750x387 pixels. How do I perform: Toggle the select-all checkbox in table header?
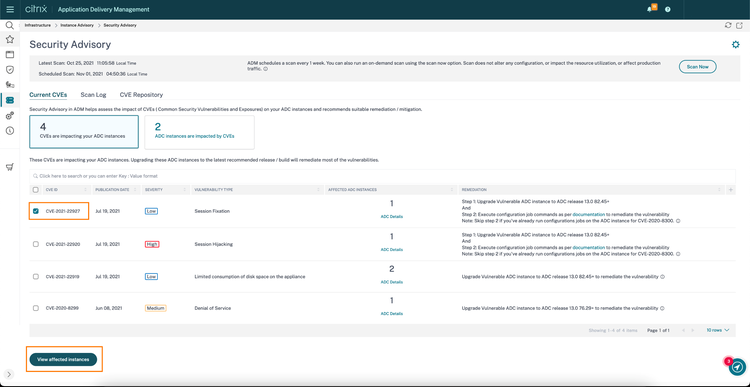[35, 190]
